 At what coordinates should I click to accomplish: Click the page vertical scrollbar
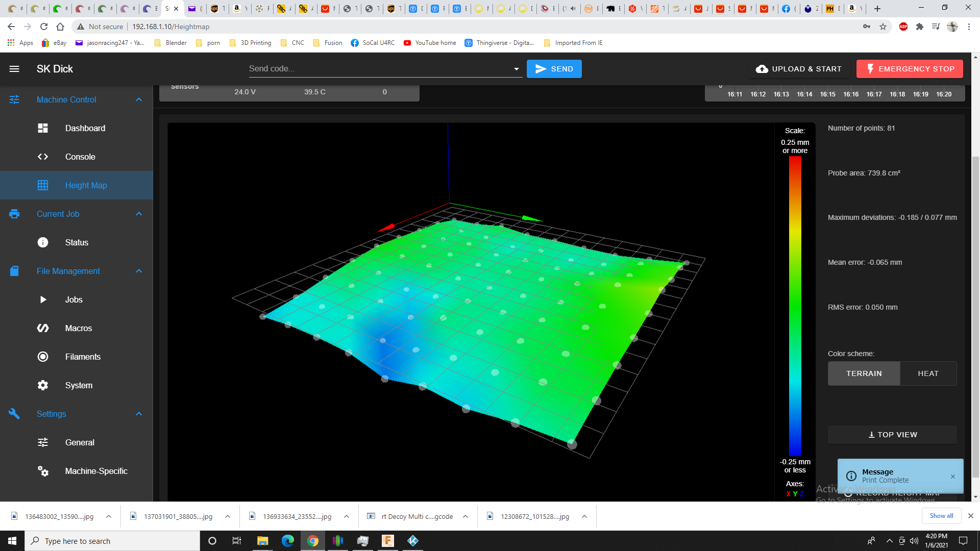tap(975, 316)
